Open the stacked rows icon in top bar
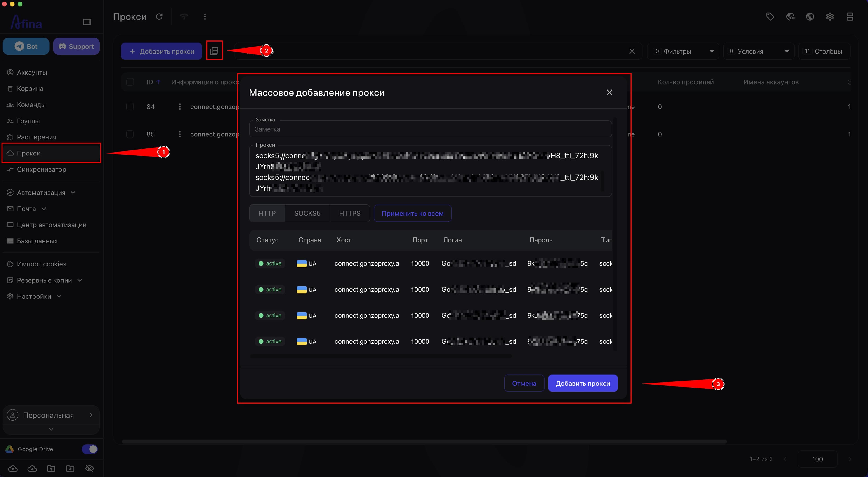The image size is (868, 477). (x=850, y=16)
